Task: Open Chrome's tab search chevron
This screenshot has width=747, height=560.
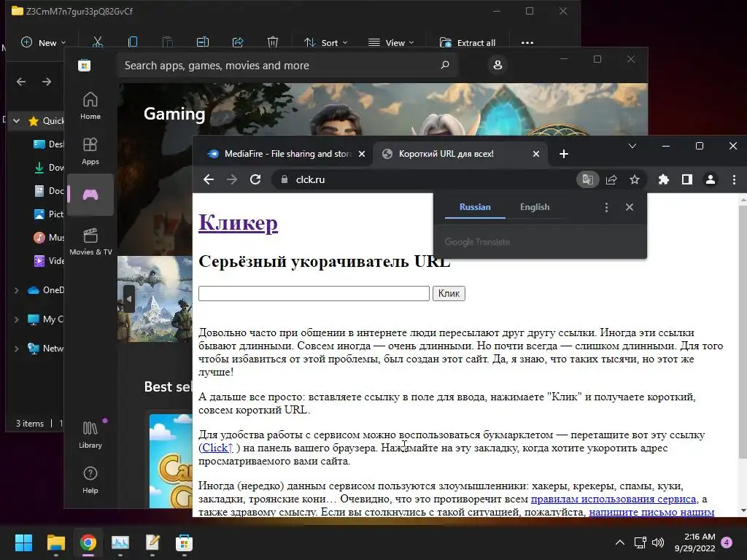Action: point(632,146)
